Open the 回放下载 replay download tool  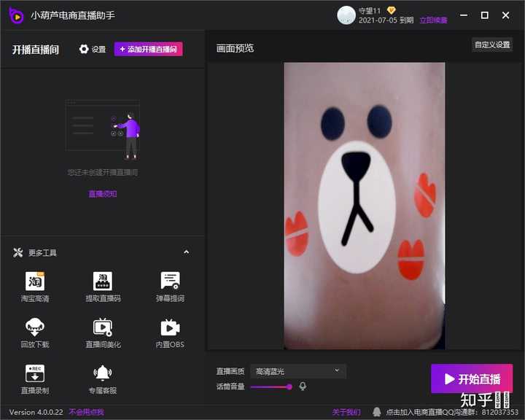tap(35, 333)
